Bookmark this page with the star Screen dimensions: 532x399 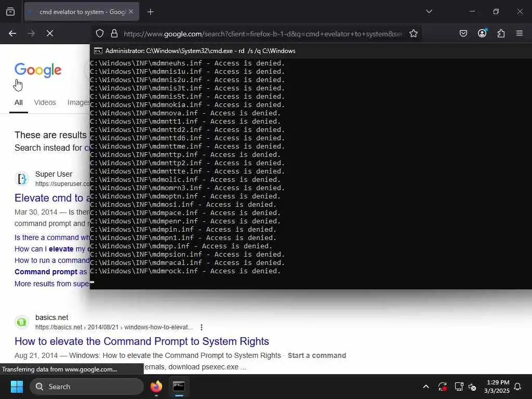[413, 33]
